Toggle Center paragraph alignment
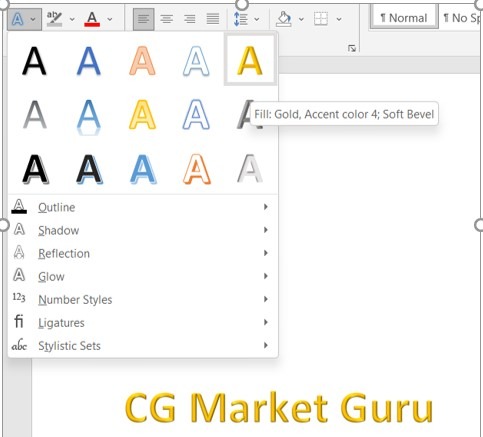This screenshot has height=437, width=483. click(x=167, y=19)
